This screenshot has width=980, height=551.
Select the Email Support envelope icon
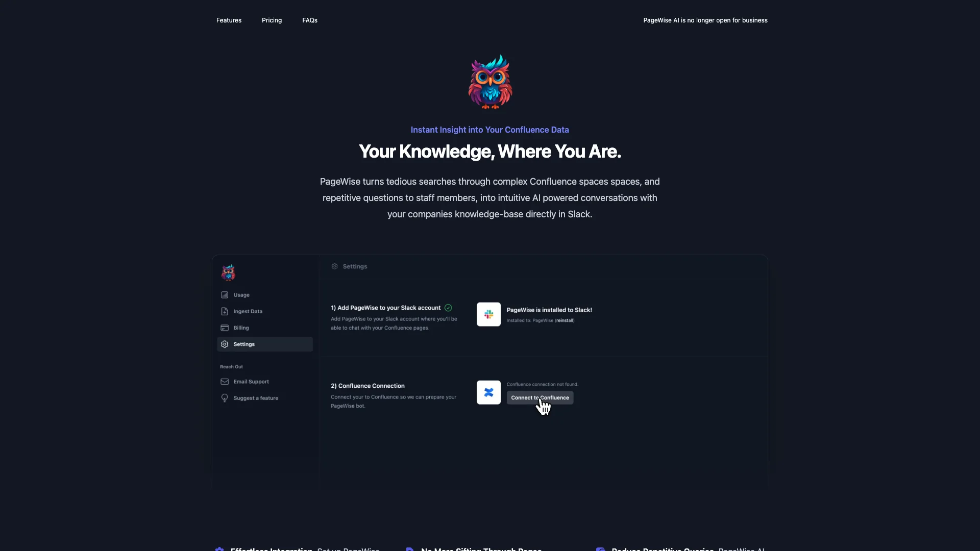[224, 382]
